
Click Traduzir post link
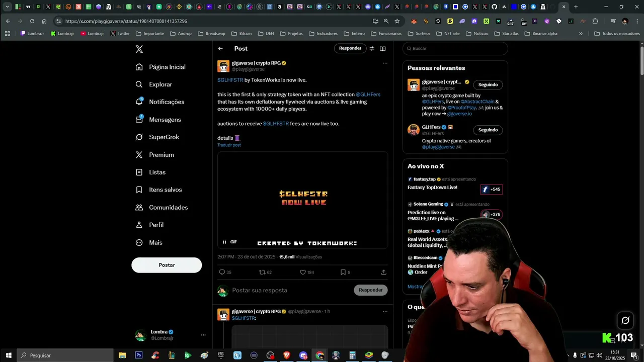point(229,145)
